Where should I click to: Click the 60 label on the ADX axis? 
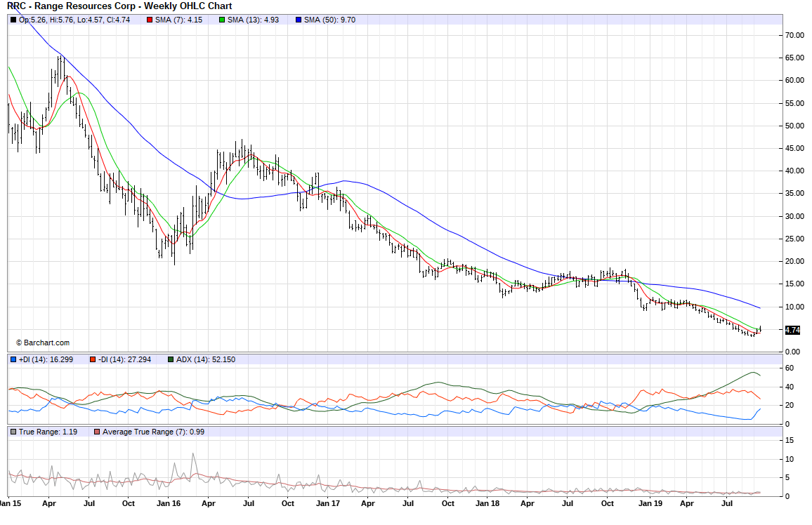(x=790, y=368)
